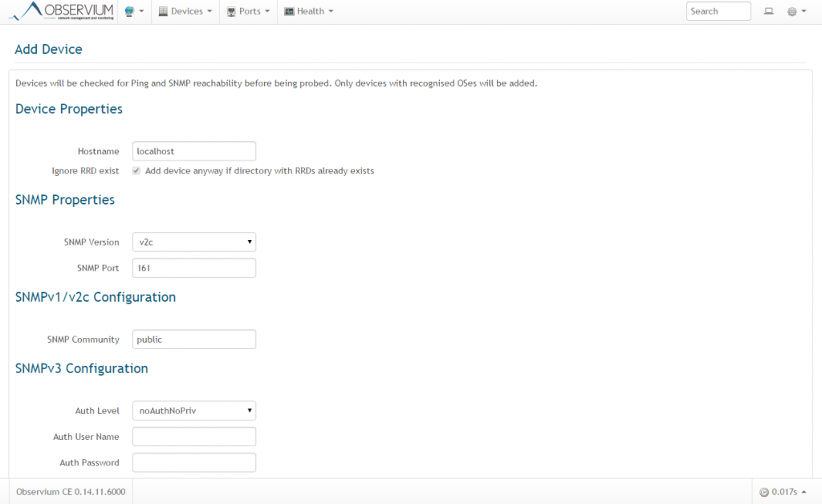Open the SNMP Version dropdown
Screen dimensions: 822x504
193,242
